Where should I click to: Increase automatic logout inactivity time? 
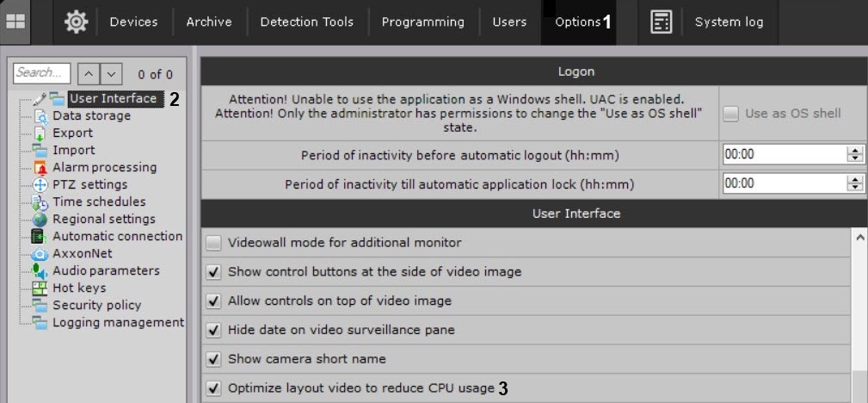pos(854,151)
